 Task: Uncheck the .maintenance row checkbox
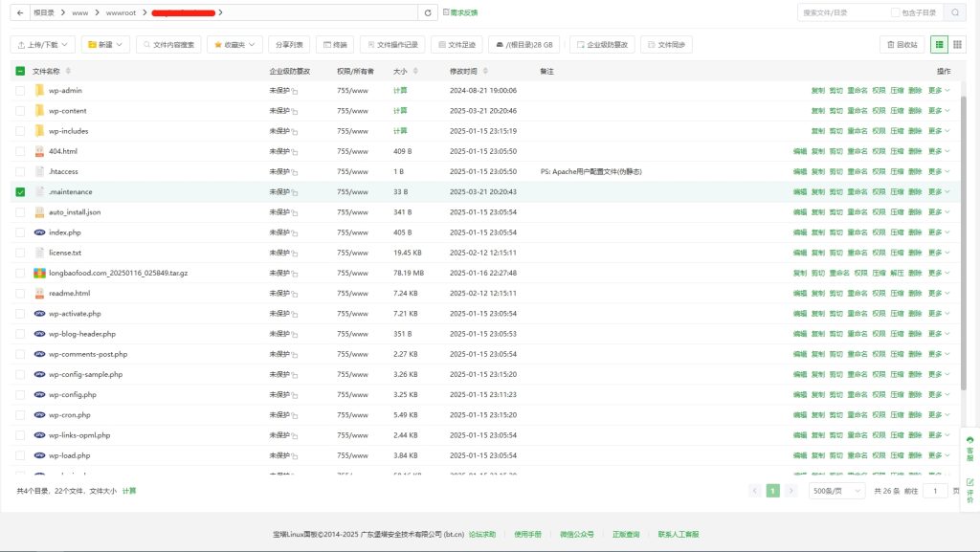20,191
